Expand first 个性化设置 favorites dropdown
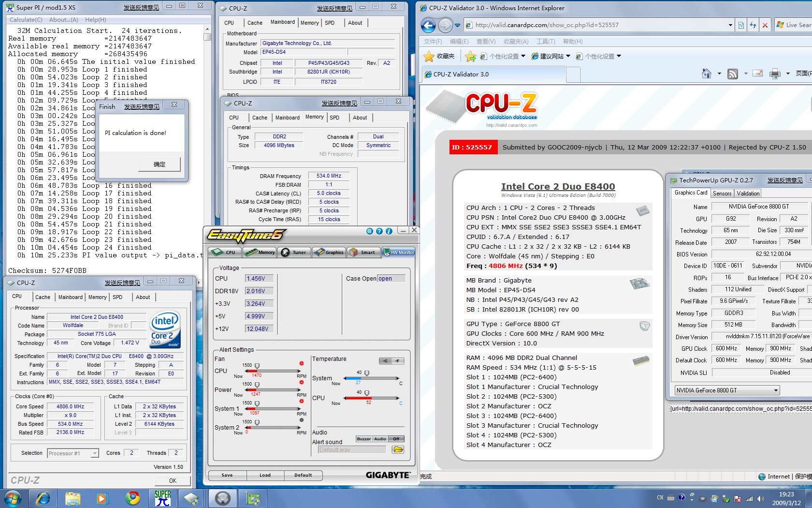The width and height of the screenshot is (812, 508). click(x=523, y=56)
